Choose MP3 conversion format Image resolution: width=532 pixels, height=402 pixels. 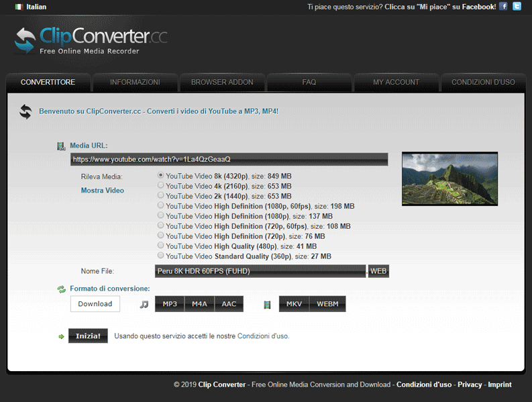[x=170, y=304]
